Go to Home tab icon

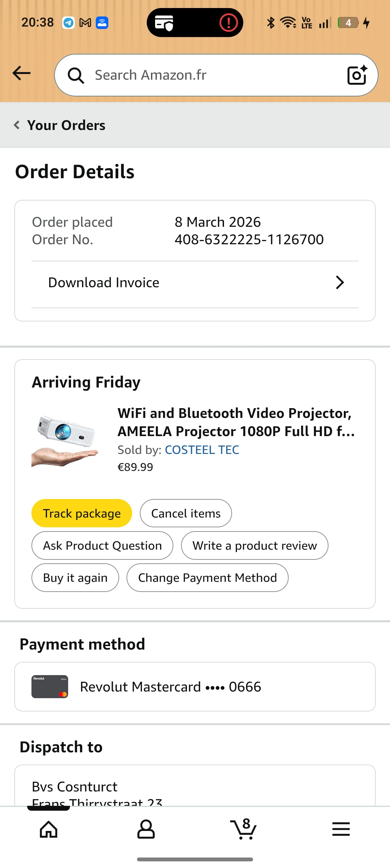49,829
